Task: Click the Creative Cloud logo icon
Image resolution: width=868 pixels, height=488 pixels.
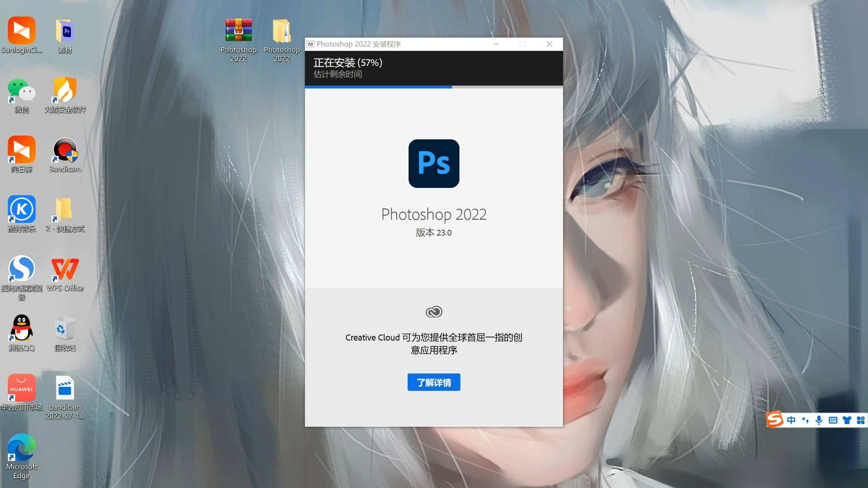Action: (434, 311)
